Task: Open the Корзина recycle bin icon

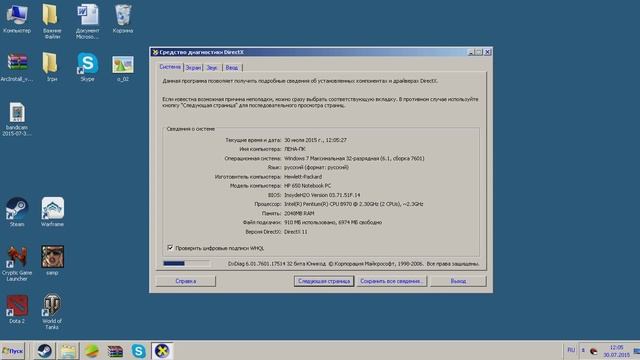Action: (x=123, y=19)
